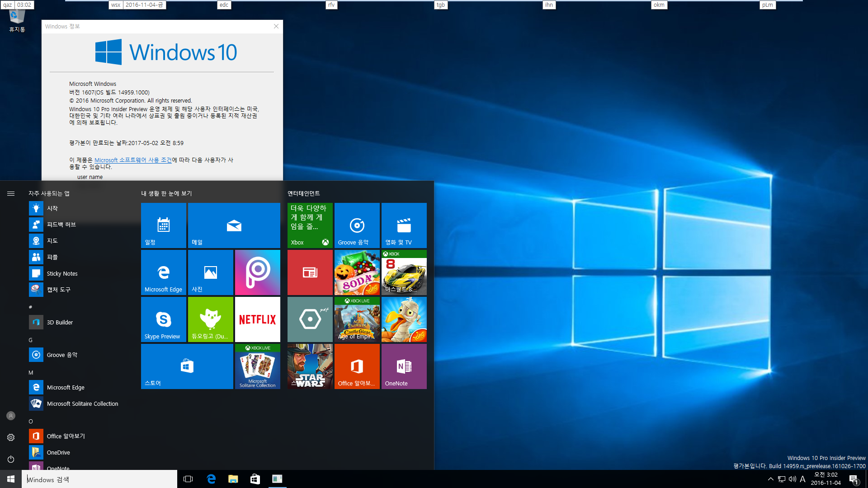Image resolution: width=868 pixels, height=488 pixels.
Task: Open the Skype Preview tile
Action: pyautogui.click(x=164, y=319)
